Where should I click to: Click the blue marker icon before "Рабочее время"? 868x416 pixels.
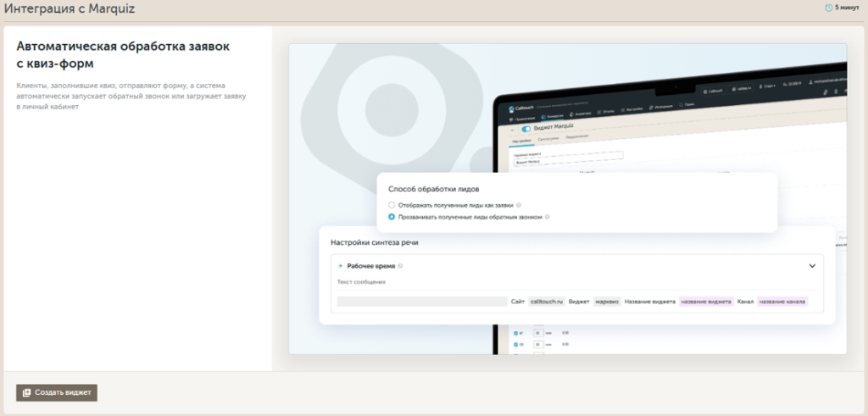(341, 266)
